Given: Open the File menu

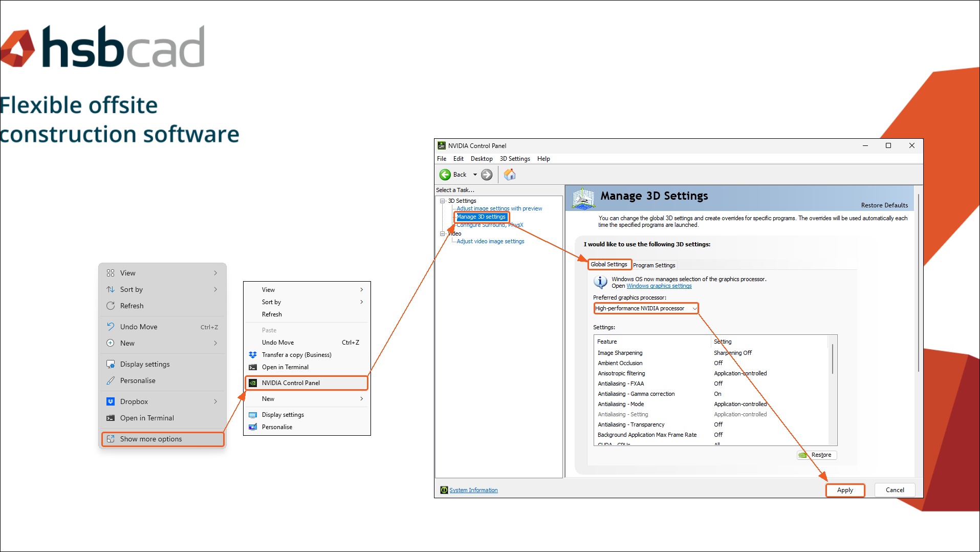Looking at the screenshot, I should pos(442,159).
